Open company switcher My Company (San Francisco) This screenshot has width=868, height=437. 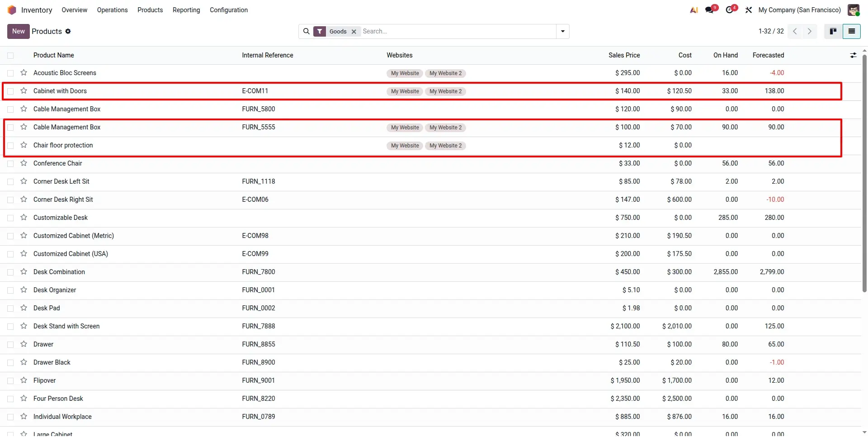click(799, 10)
